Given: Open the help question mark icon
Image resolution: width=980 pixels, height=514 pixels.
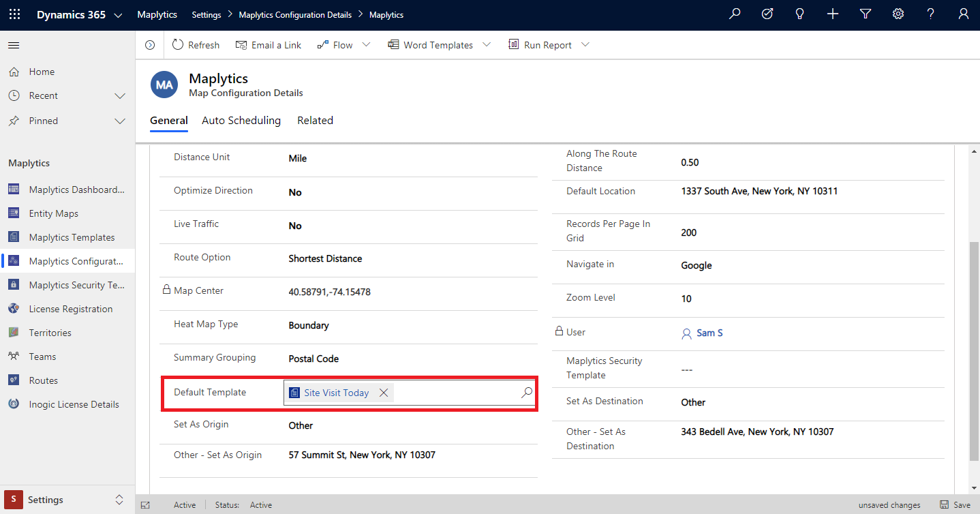Looking at the screenshot, I should 931,14.
